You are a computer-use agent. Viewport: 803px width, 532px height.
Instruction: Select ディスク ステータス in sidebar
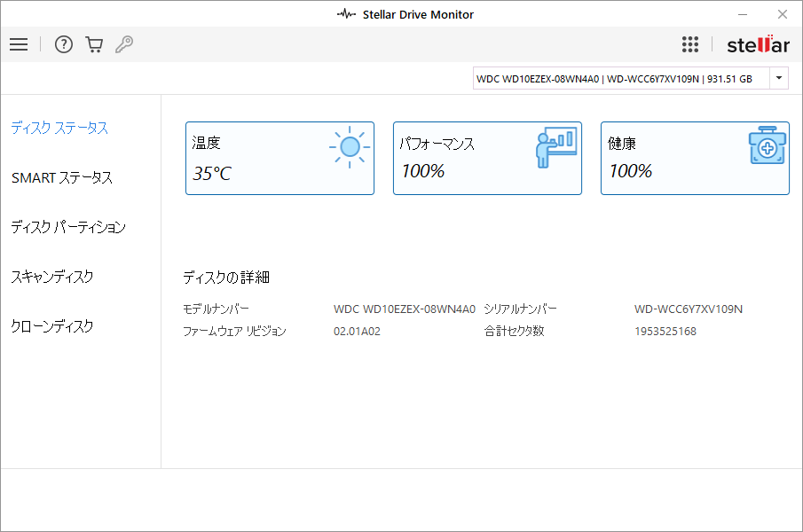point(59,128)
